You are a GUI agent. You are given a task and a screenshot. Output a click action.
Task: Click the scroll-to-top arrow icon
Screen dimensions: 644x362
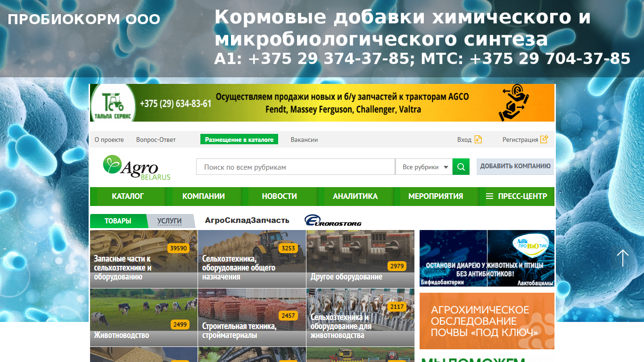pos(623,258)
